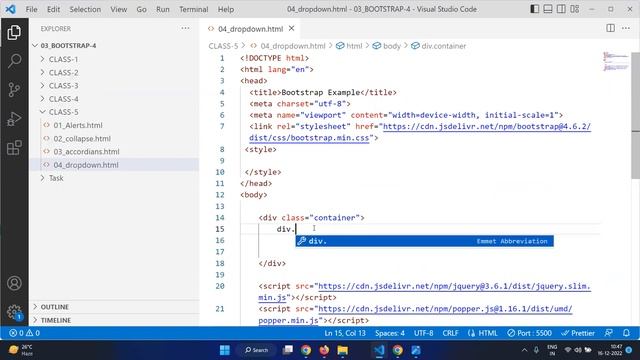Open the Help menu
This screenshot has height=360, width=640.
point(226,9)
